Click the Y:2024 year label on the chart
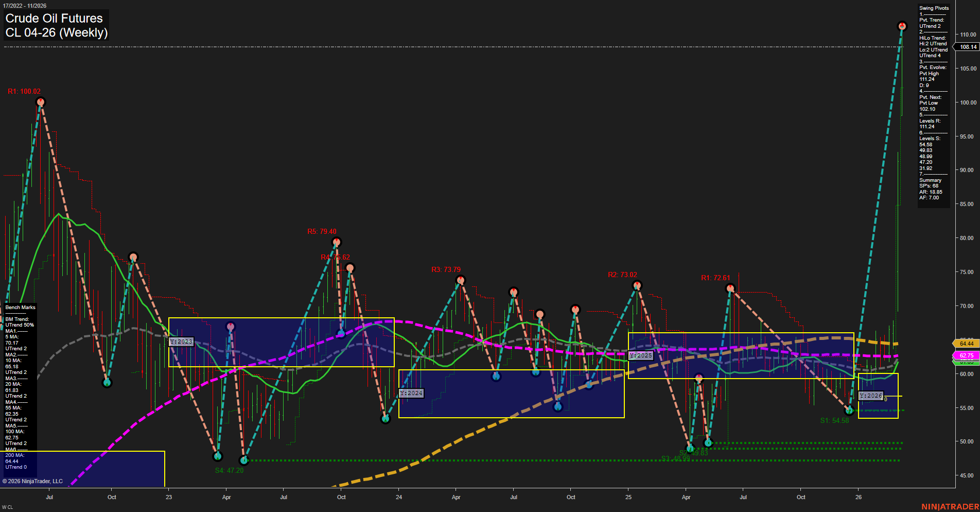This screenshot has height=512, width=980. [x=411, y=392]
